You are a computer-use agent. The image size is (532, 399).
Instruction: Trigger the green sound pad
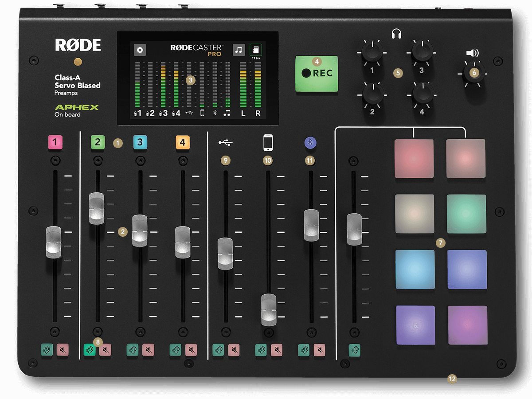pyautogui.click(x=466, y=214)
